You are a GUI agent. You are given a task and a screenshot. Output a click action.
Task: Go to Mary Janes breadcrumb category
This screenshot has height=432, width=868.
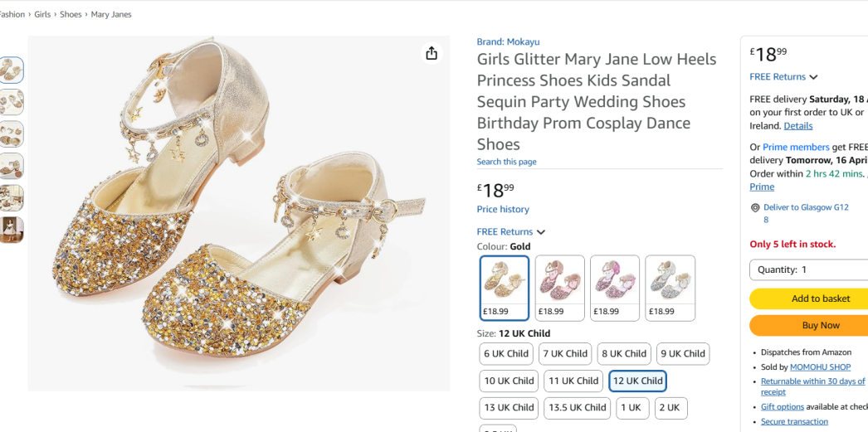click(111, 15)
